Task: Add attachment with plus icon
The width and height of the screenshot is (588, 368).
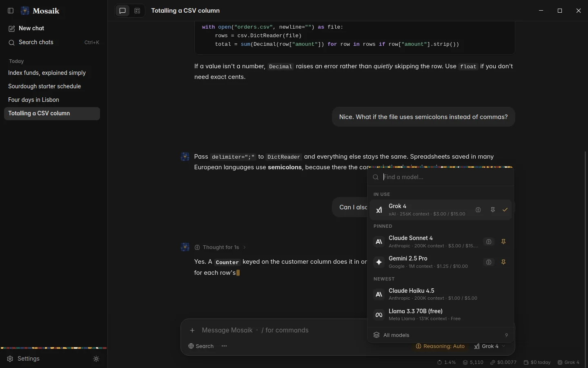Action: click(192, 330)
